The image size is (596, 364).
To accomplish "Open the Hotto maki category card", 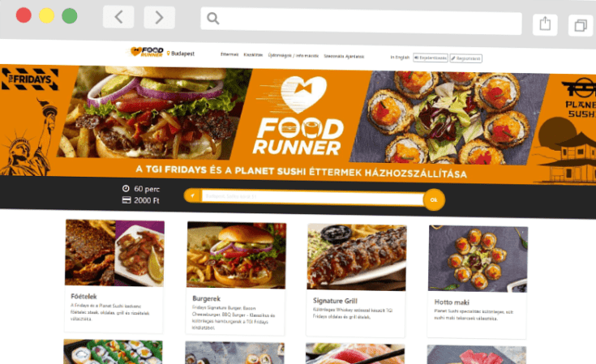I will tap(478, 282).
